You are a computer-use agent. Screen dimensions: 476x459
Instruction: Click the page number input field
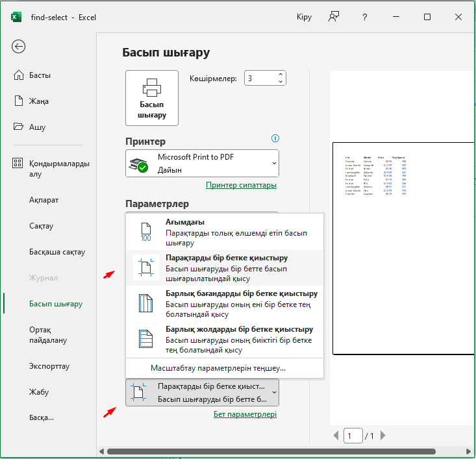coord(353,436)
